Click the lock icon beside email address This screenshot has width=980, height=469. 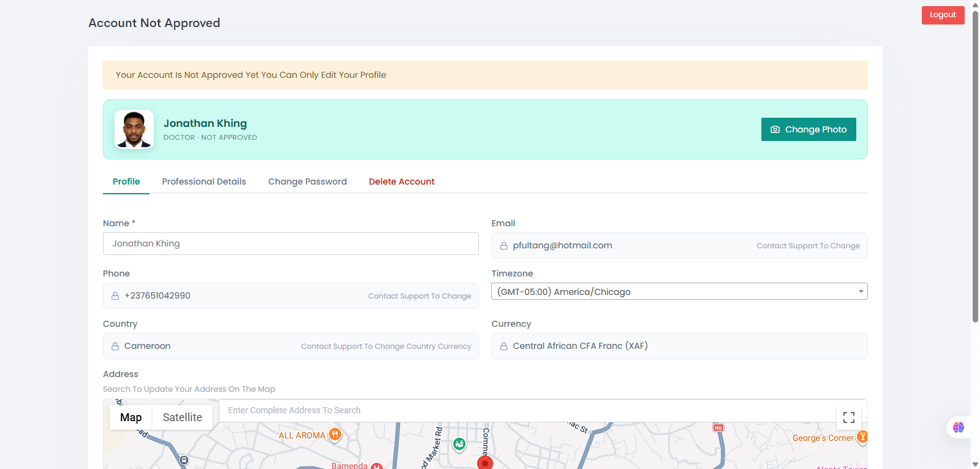click(x=503, y=246)
